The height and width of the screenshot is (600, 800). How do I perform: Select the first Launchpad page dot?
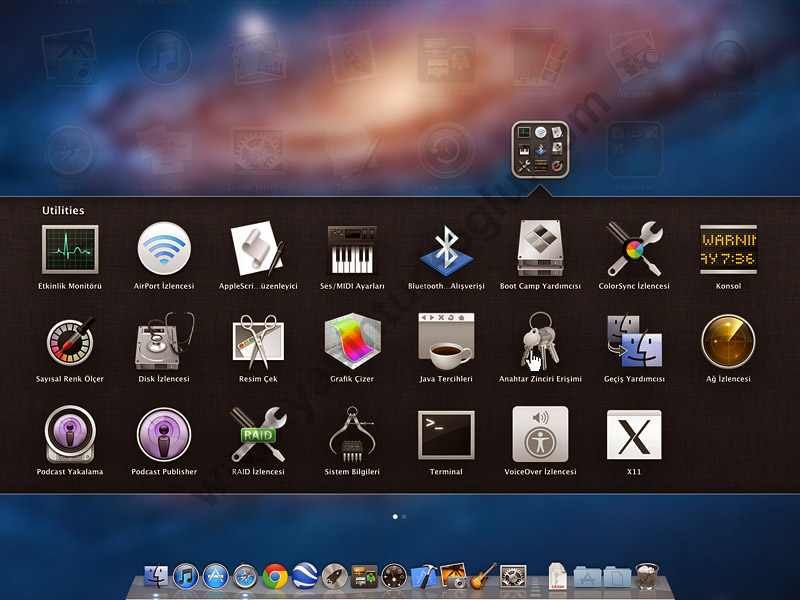(x=395, y=517)
